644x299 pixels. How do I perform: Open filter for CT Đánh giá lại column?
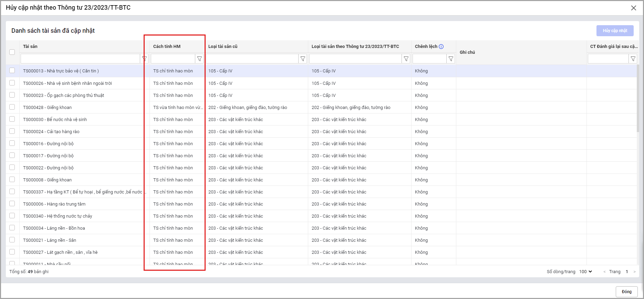click(633, 59)
